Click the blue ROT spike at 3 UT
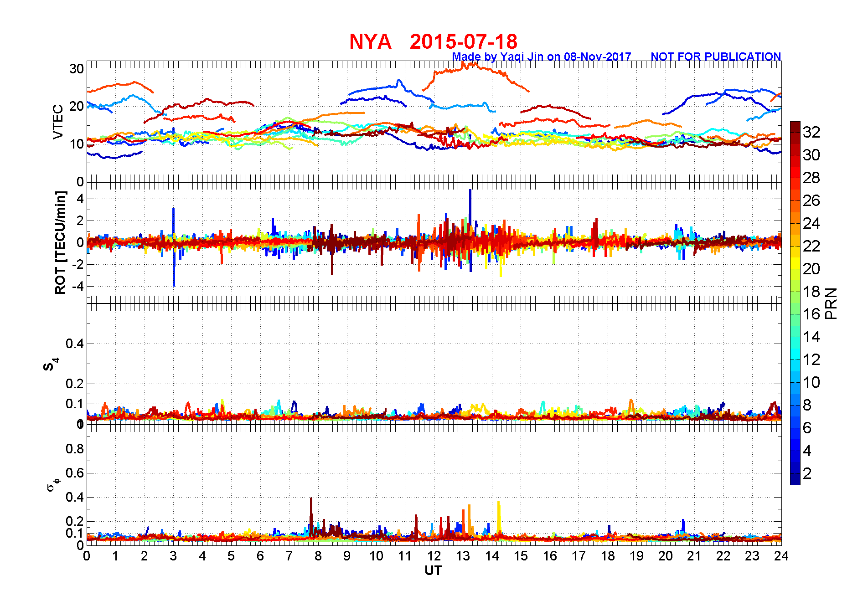 tap(173, 247)
